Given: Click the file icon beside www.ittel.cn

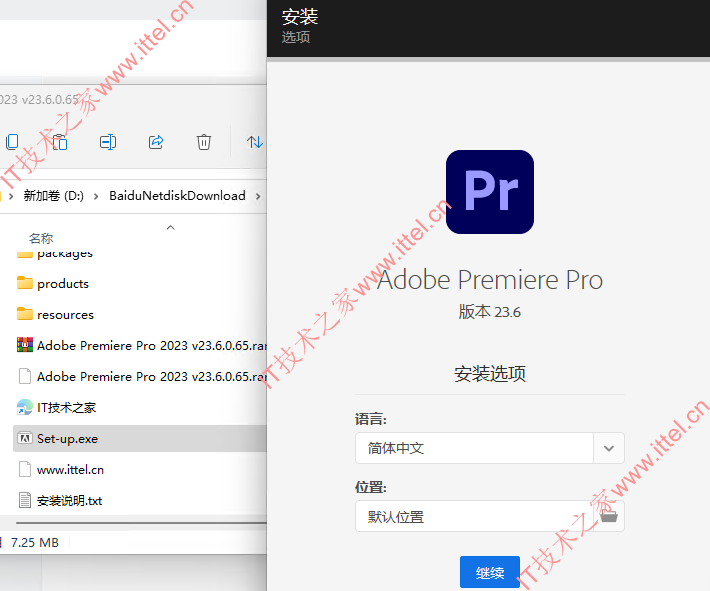Looking at the screenshot, I should (x=25, y=469).
